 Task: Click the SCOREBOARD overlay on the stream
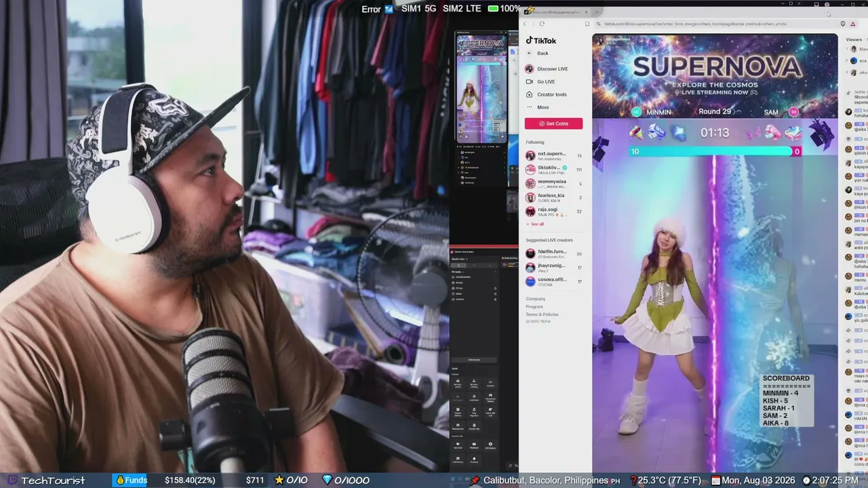coord(786,401)
